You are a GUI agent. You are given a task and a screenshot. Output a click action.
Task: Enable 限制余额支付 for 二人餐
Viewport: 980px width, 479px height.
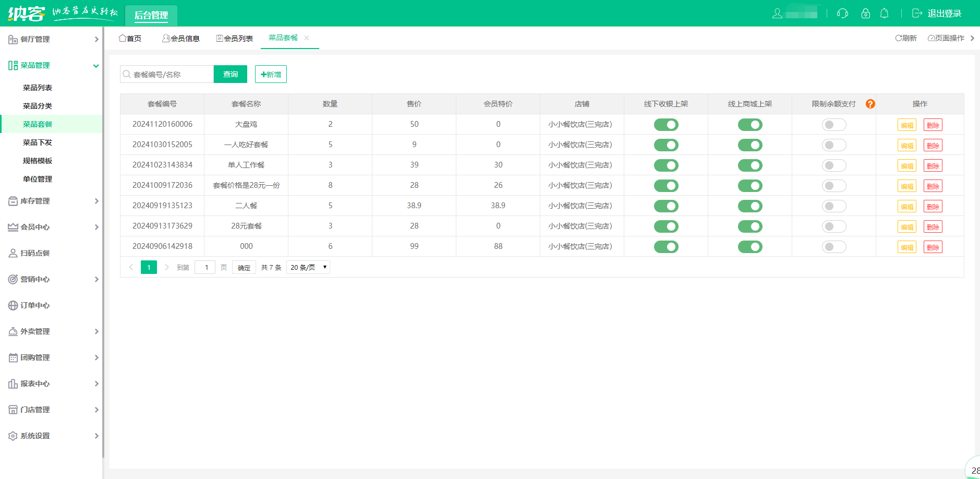(x=833, y=206)
